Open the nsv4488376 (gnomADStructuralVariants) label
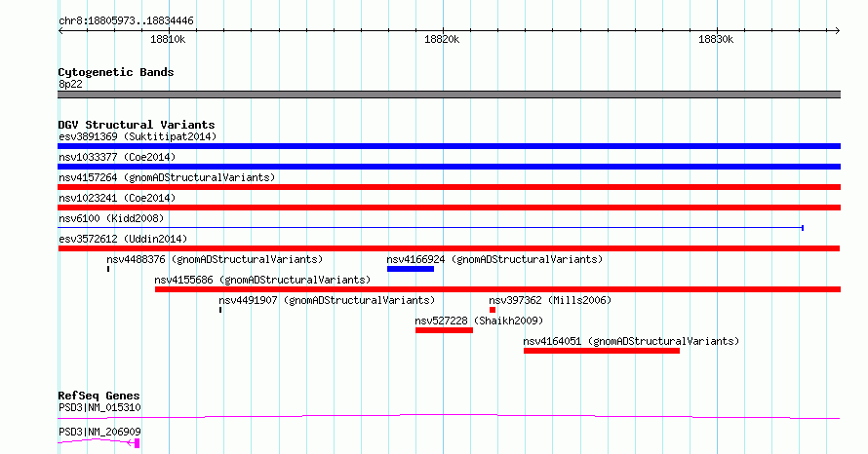The image size is (868, 454). (215, 259)
